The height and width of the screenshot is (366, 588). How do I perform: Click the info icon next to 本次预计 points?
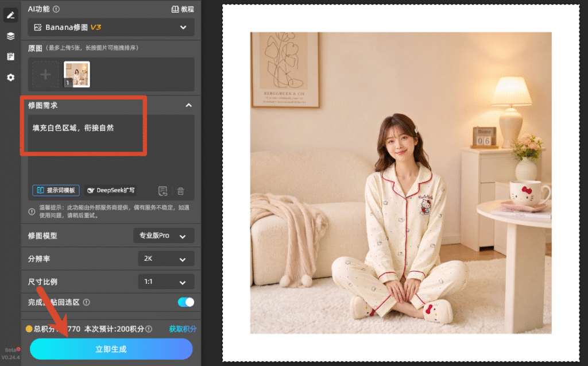(x=149, y=329)
